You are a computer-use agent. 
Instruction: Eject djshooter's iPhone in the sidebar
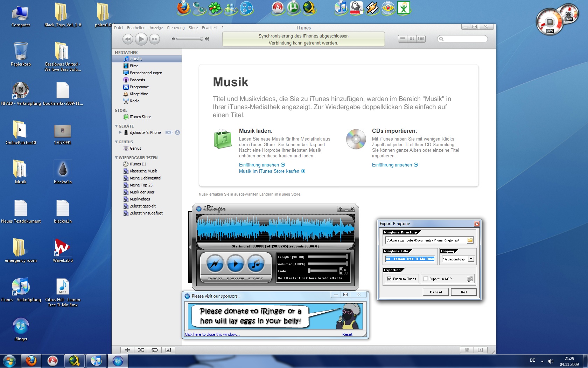coord(177,132)
